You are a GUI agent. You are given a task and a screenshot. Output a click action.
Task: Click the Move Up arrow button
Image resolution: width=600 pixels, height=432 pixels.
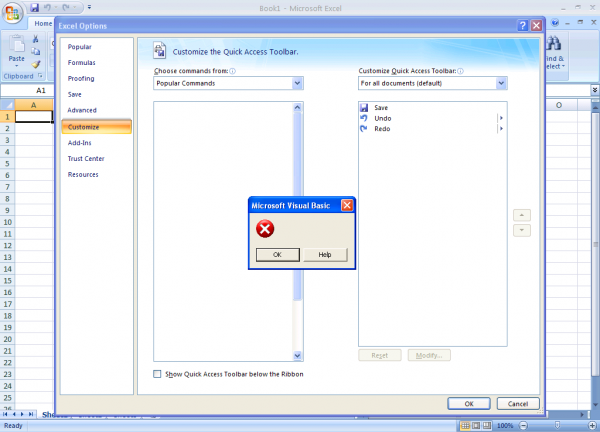click(x=522, y=215)
